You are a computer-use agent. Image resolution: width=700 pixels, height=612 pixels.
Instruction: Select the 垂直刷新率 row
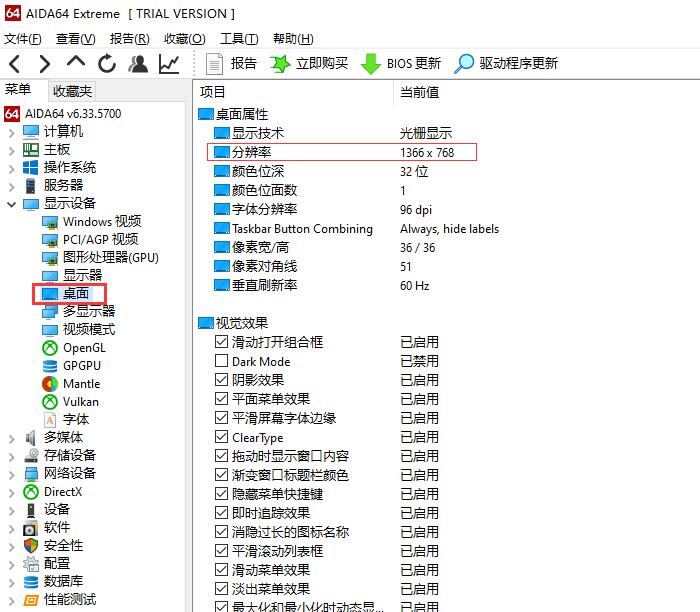321,286
